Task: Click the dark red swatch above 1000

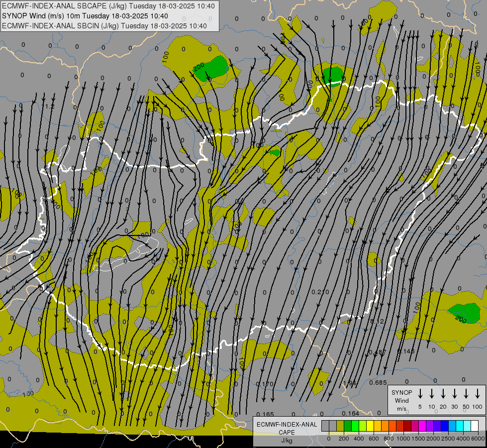Action: point(407,426)
